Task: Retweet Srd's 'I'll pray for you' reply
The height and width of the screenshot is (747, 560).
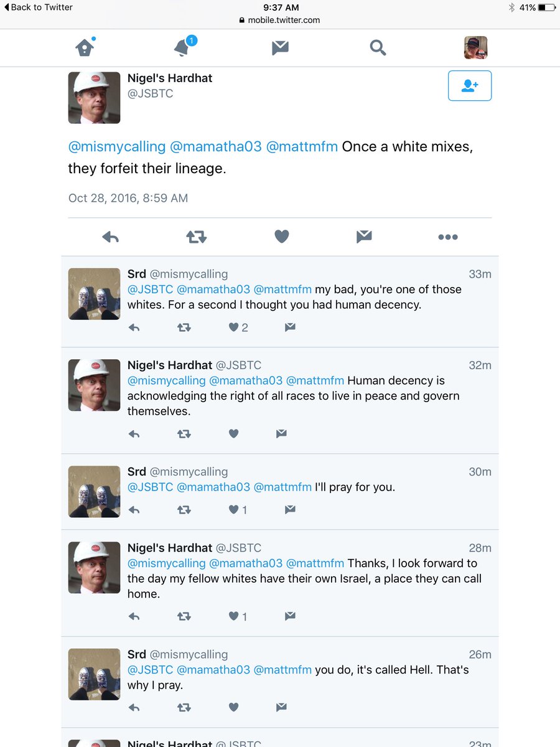Action: pos(184,510)
